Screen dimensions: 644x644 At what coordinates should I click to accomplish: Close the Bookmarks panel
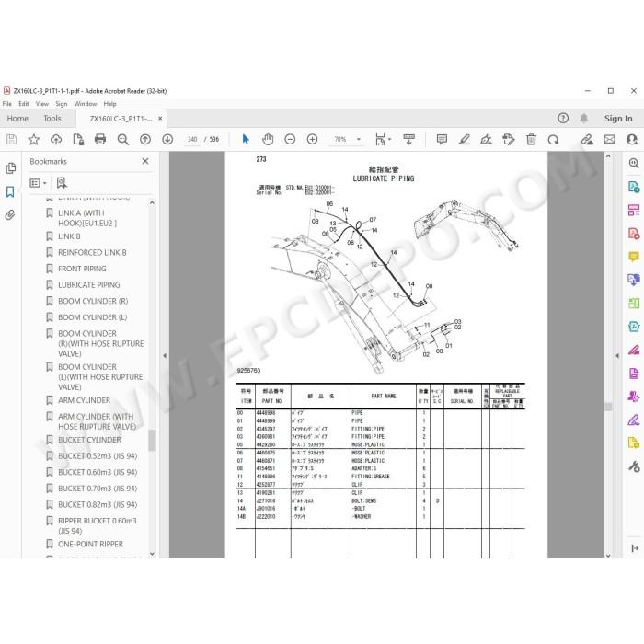(x=145, y=161)
